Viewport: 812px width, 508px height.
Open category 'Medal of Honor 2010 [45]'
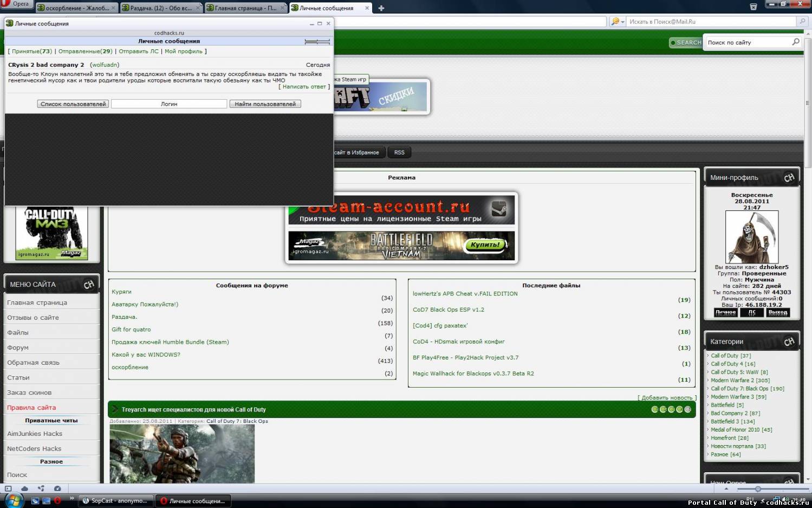pyautogui.click(x=742, y=430)
